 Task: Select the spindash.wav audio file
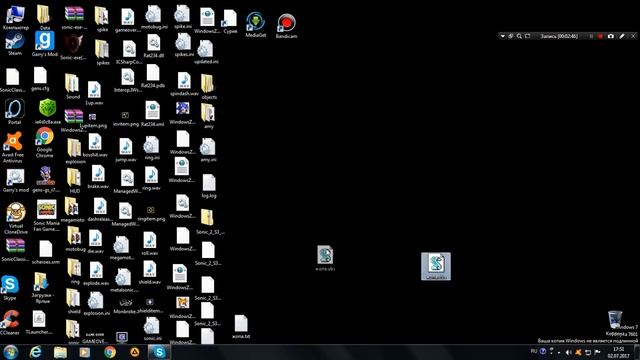[184, 84]
